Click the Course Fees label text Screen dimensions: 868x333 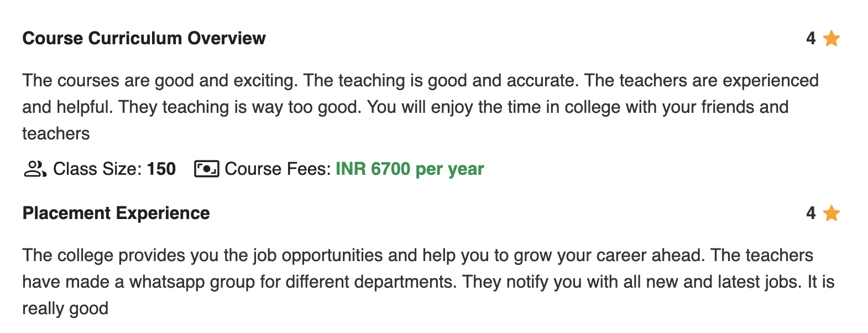278,169
